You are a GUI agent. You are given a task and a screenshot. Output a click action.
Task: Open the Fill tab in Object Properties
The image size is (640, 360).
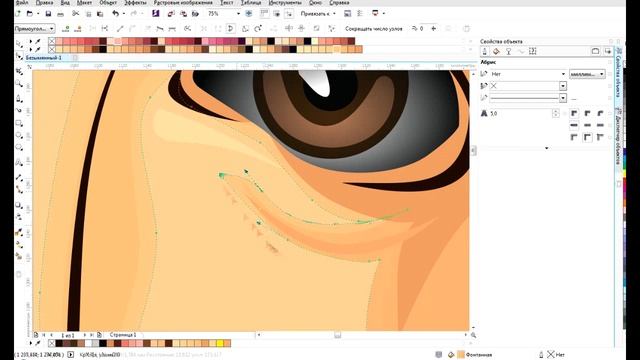click(x=496, y=51)
